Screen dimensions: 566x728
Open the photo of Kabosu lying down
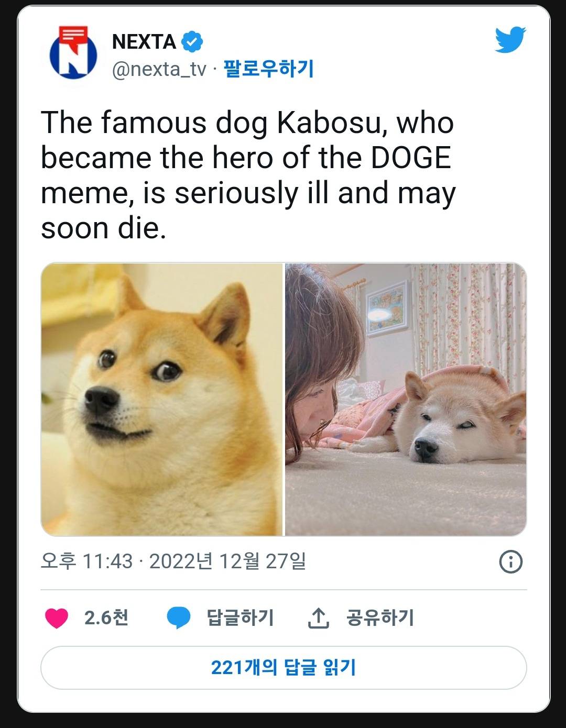406,399
